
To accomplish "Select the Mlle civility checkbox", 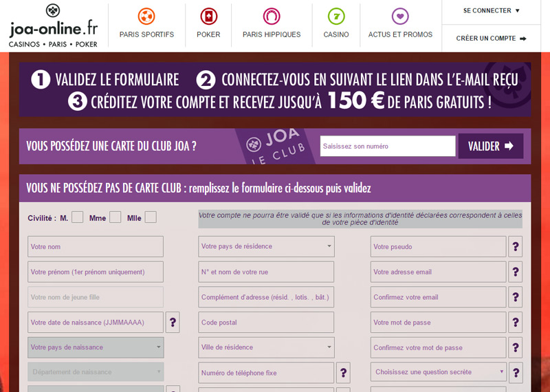I will 151,217.
